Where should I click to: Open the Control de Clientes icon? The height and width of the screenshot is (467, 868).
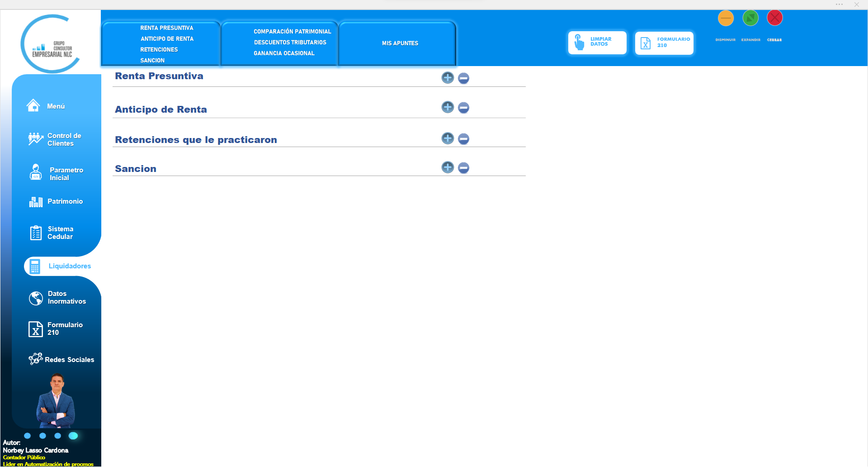35,139
